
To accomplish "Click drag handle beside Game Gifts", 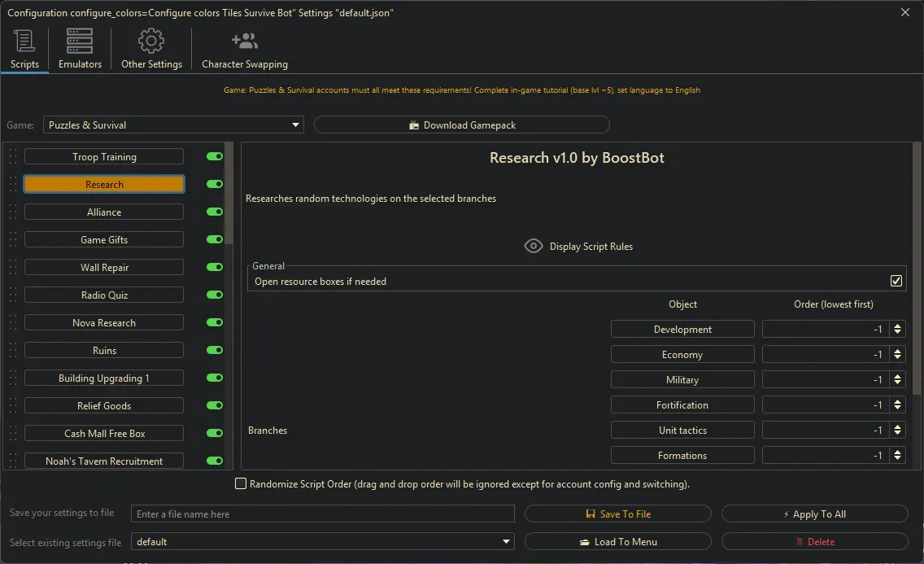I will click(x=13, y=240).
